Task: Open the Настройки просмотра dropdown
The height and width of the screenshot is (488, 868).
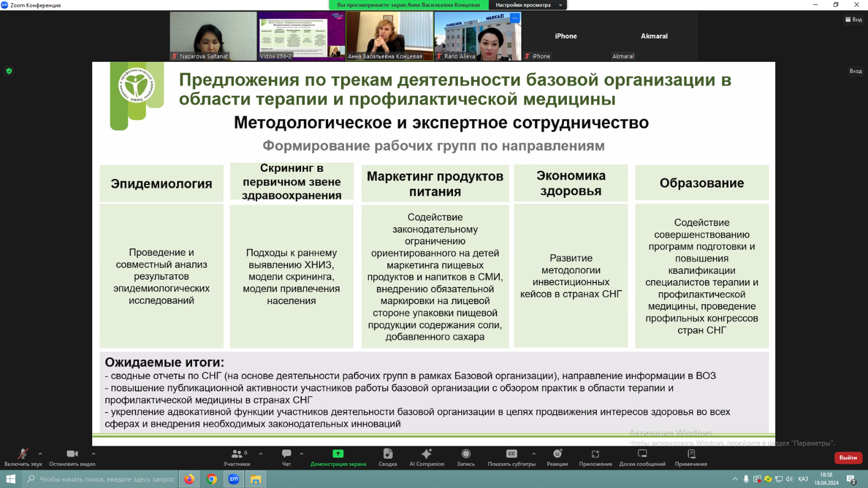Action: pyautogui.click(x=528, y=5)
